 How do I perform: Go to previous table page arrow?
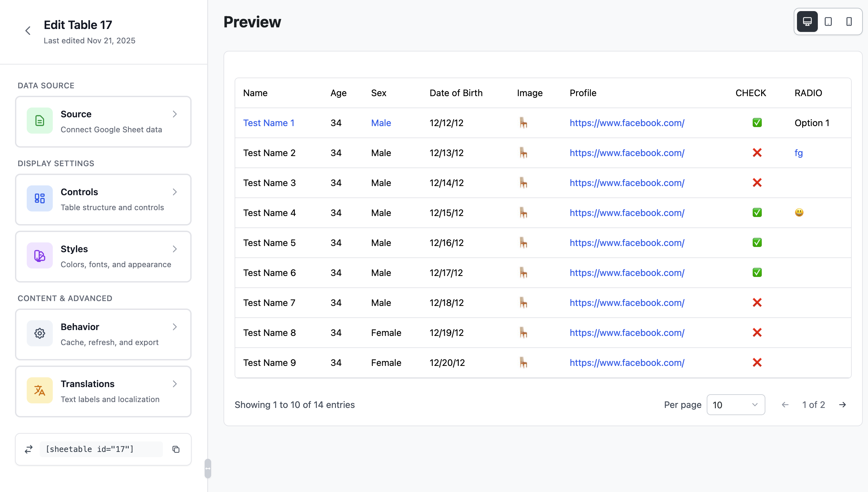pos(785,404)
